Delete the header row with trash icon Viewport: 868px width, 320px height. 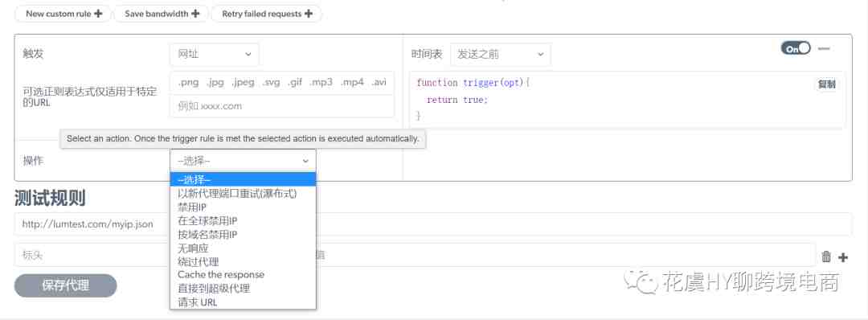[x=826, y=256]
